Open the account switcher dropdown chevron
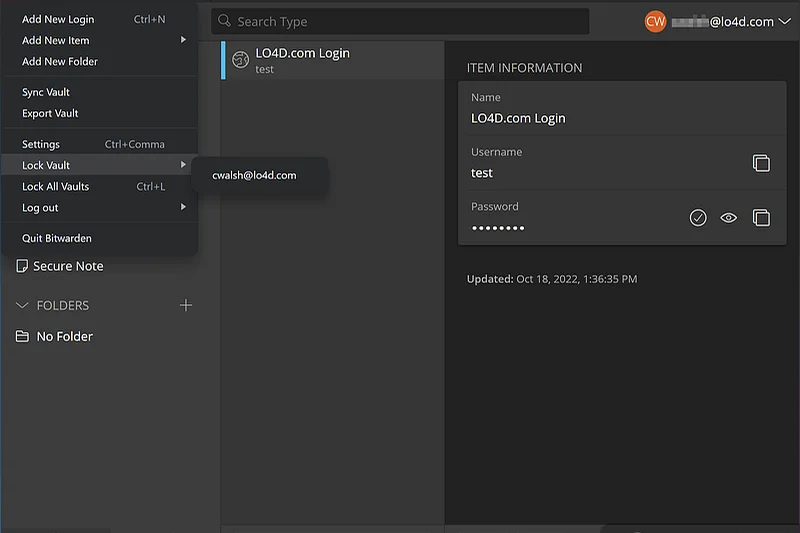800x533 pixels. [784, 21]
